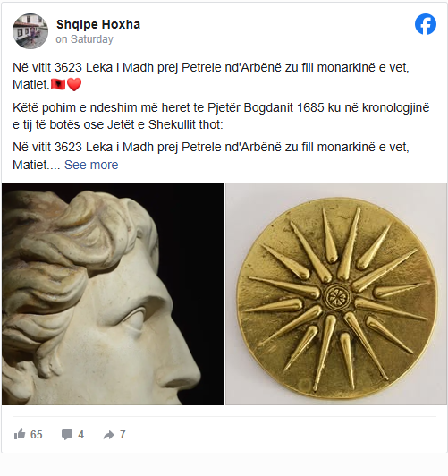Open the 'on Saturday' timestamp link
Viewport: 448px width, 476px height.
84,39
